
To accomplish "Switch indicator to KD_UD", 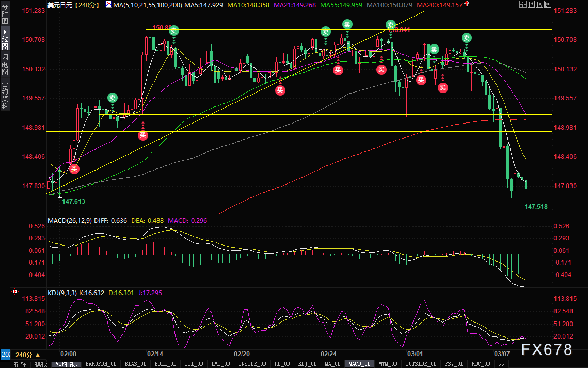I will 282,364.
